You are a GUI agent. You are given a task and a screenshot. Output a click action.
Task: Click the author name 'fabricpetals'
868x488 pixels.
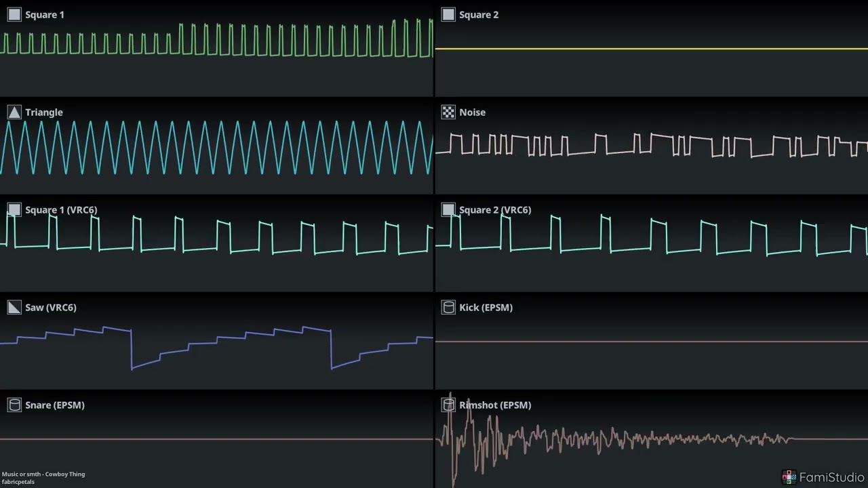18,482
